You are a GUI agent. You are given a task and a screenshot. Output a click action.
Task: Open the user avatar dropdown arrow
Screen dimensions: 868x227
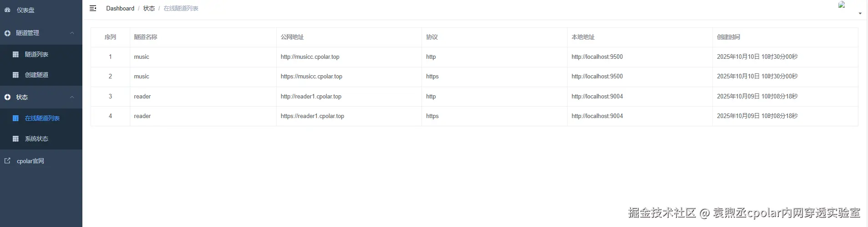coord(860,14)
